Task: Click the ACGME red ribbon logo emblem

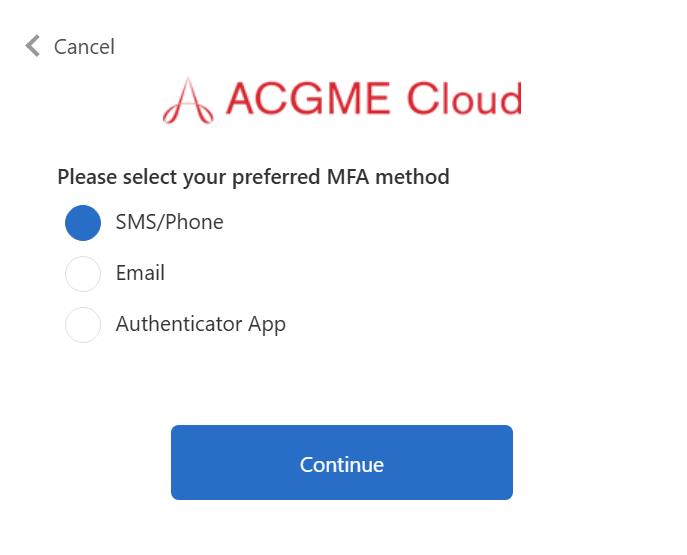Action: click(x=188, y=101)
